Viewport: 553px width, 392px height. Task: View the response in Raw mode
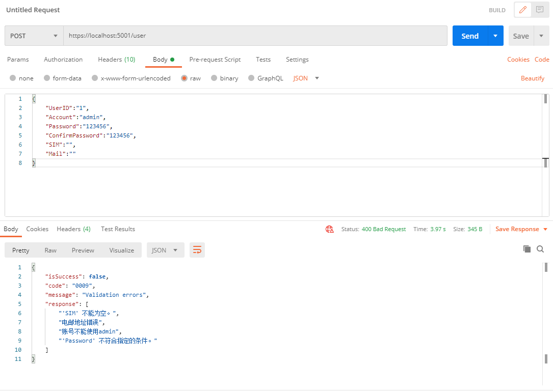point(50,250)
